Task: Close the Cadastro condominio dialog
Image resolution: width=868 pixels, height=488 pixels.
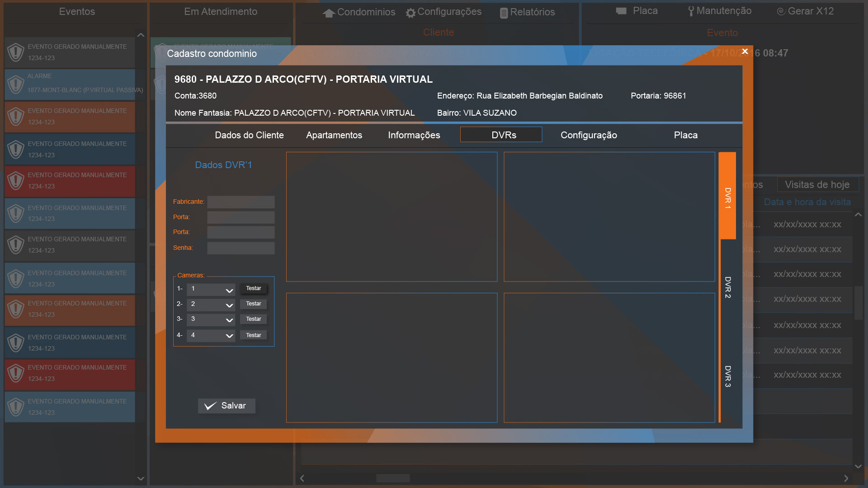Action: pos(745,52)
